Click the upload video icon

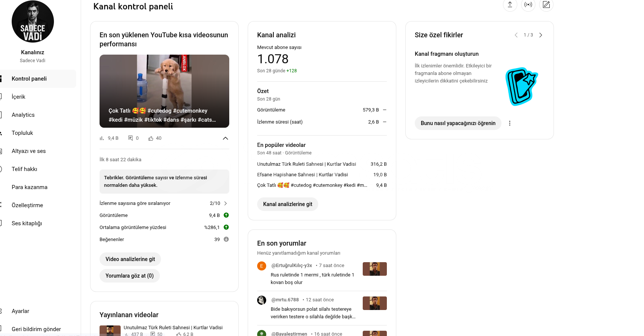510,5
